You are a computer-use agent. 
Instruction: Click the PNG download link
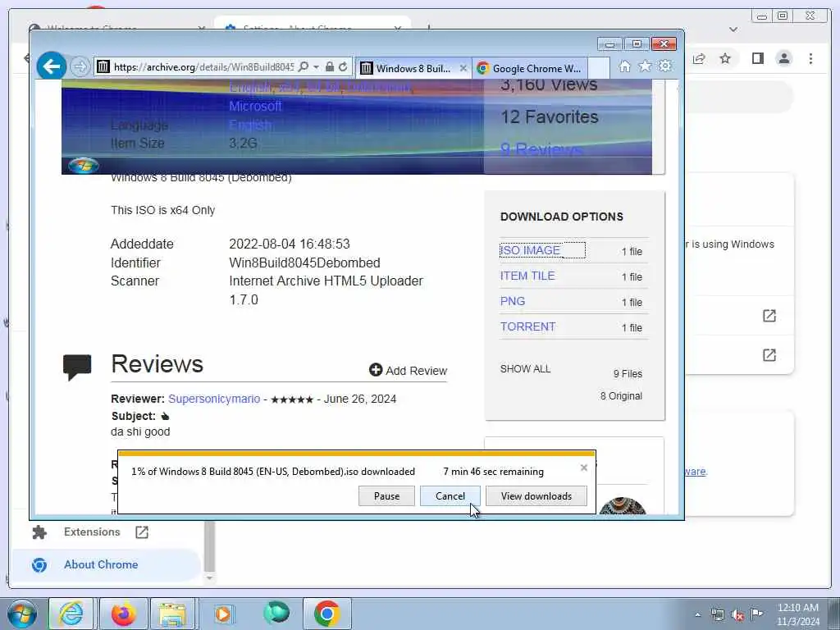[x=512, y=301]
